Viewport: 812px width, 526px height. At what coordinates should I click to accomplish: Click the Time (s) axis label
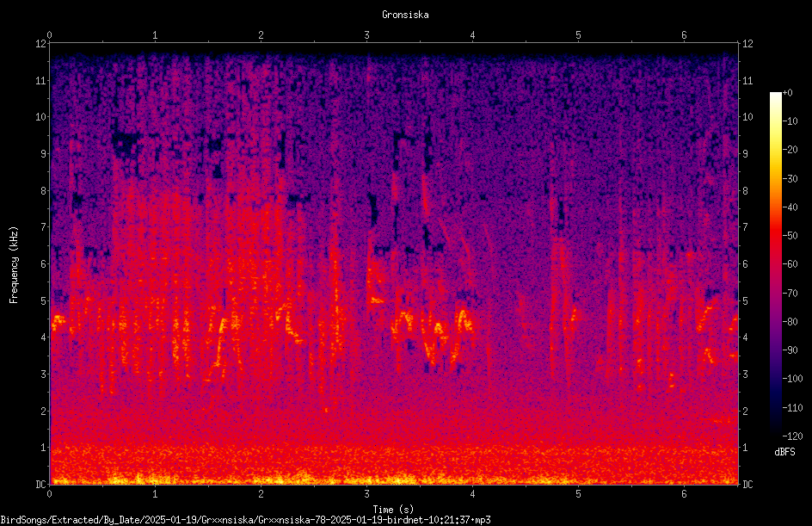393,510
